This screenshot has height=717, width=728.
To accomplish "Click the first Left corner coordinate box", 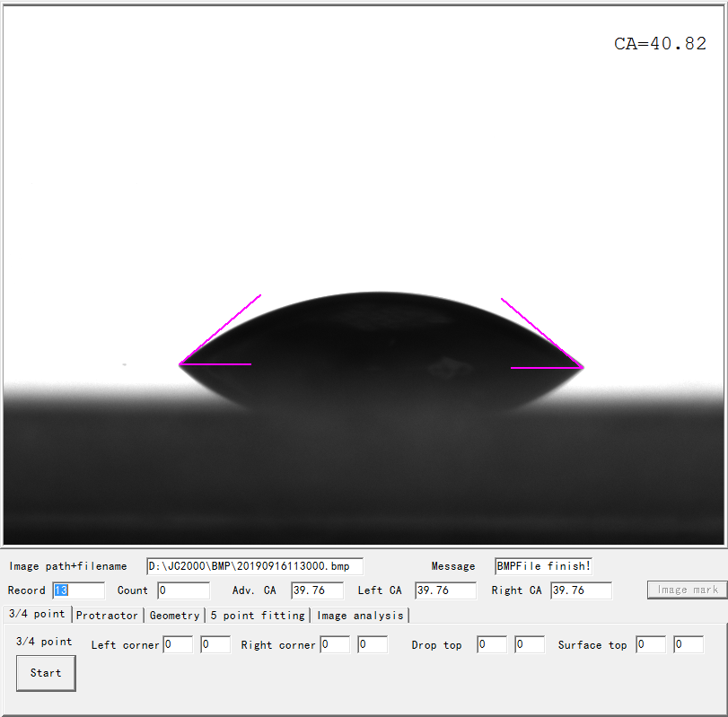I will coord(178,644).
